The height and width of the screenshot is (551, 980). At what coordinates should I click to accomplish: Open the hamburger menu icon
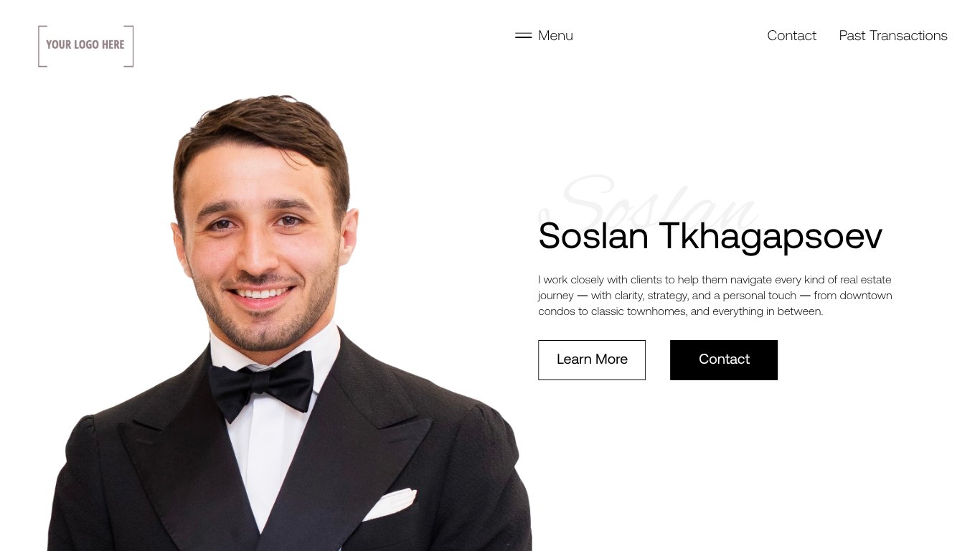click(x=523, y=36)
